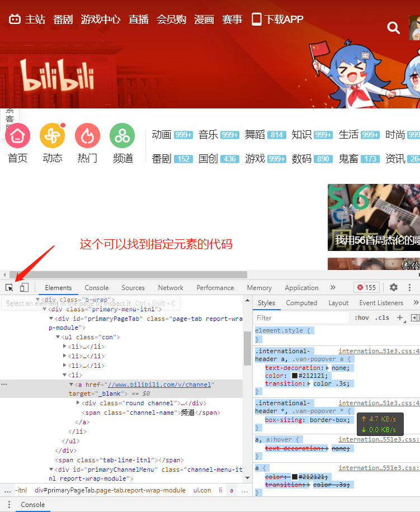Click the 动画 999+ category link
The width and height of the screenshot is (420, 512).
(172, 135)
